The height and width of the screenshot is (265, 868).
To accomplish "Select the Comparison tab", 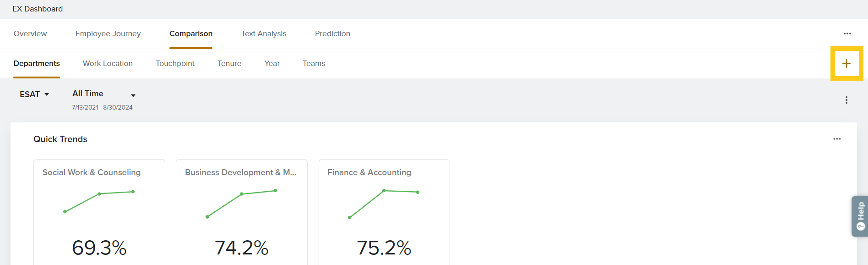I will tap(191, 33).
